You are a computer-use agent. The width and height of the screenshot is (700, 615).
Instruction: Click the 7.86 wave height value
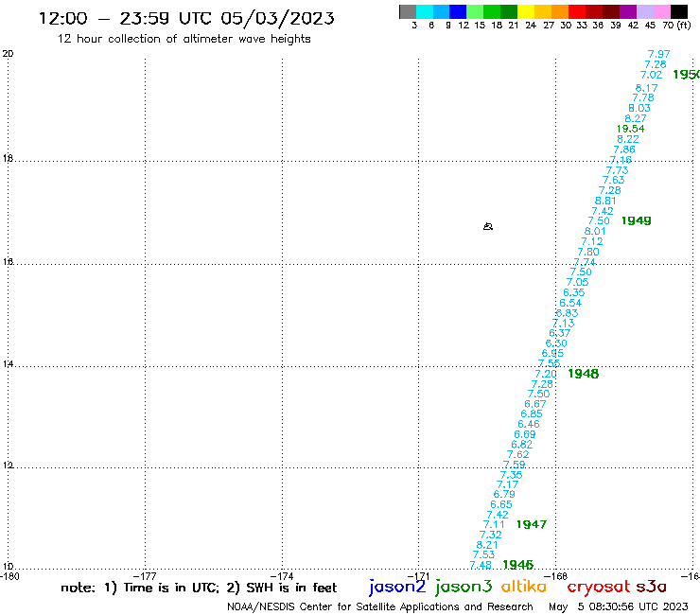coord(624,149)
